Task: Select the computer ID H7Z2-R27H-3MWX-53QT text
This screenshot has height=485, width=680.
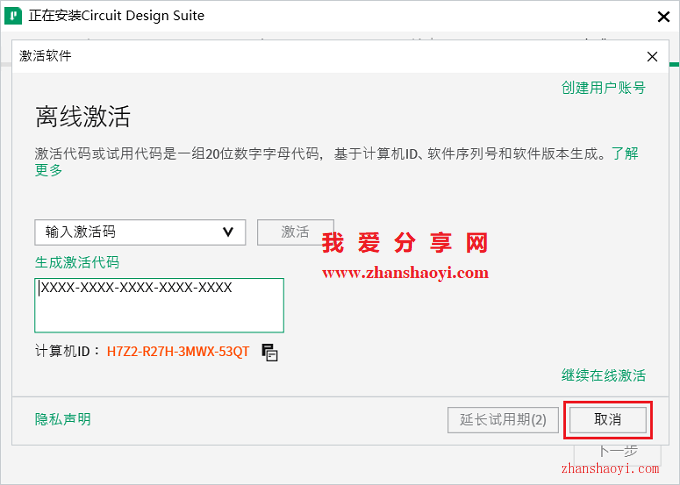Action: (x=178, y=351)
